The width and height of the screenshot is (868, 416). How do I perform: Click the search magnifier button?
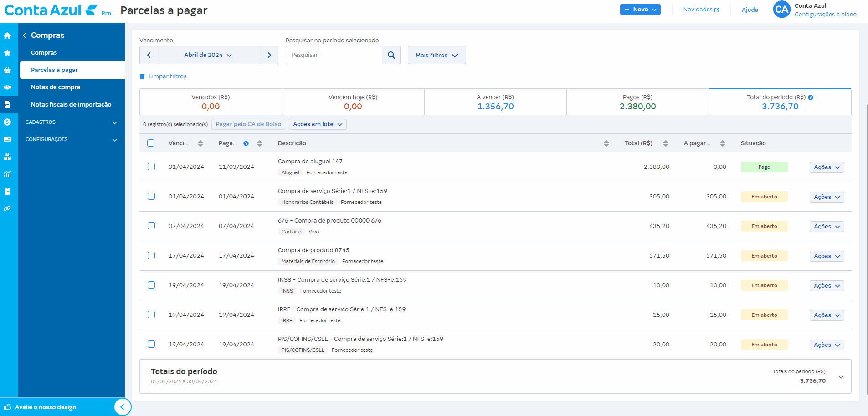point(391,55)
